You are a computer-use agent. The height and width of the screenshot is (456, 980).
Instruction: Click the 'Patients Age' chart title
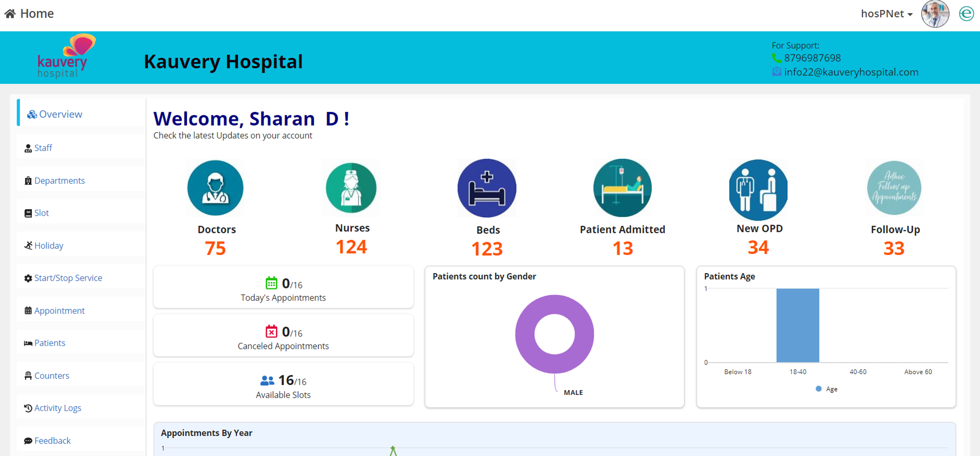click(729, 276)
